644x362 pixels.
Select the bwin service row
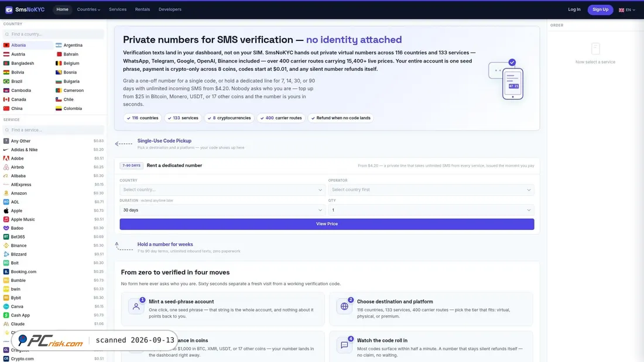tap(53, 289)
